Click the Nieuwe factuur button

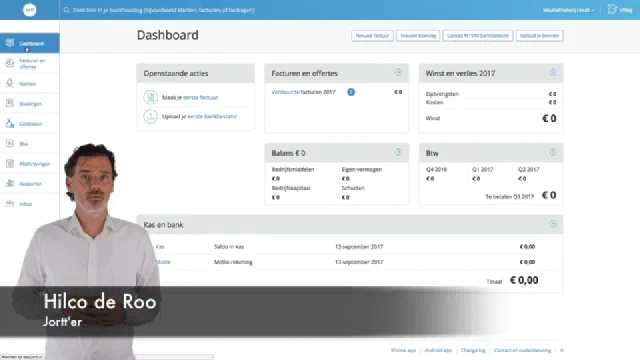[x=372, y=36]
